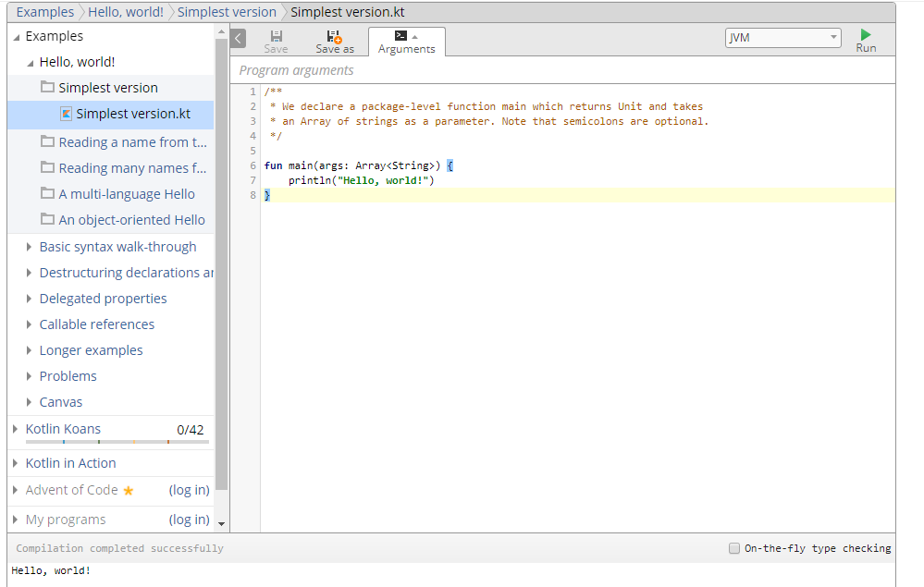The image size is (924, 587).
Task: Enable On-the-fly type checking checkbox
Action: (x=734, y=548)
